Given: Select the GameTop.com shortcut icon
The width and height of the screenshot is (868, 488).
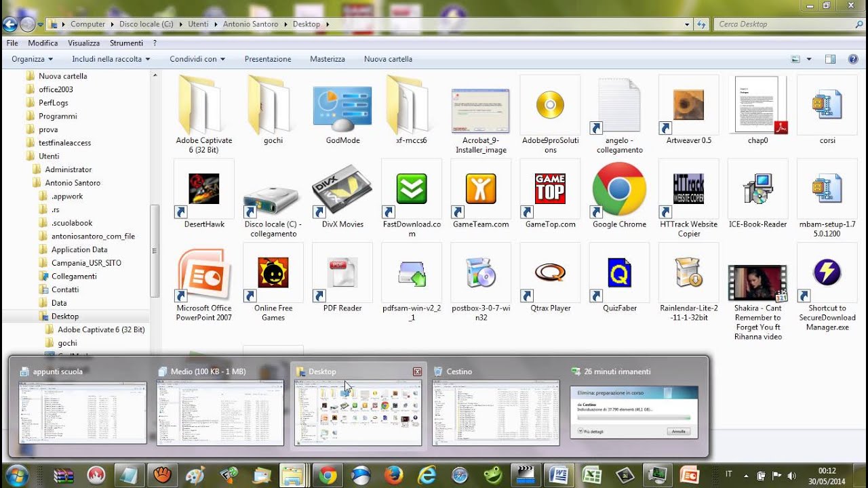Looking at the screenshot, I should 550,194.
